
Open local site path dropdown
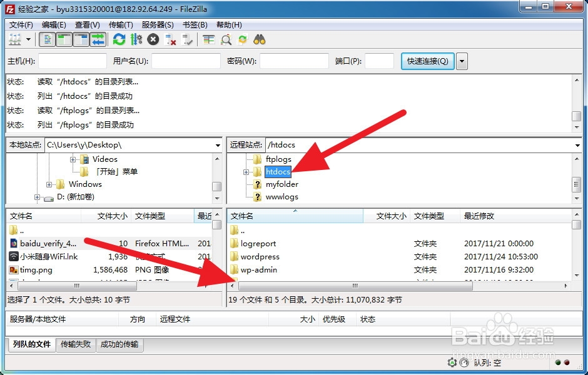218,146
